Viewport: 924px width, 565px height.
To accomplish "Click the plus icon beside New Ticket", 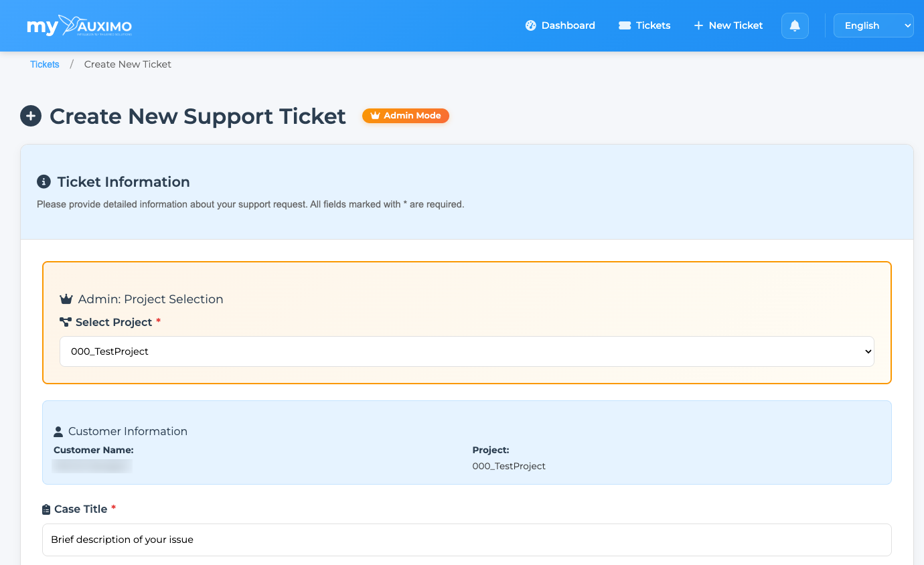I will pos(698,25).
